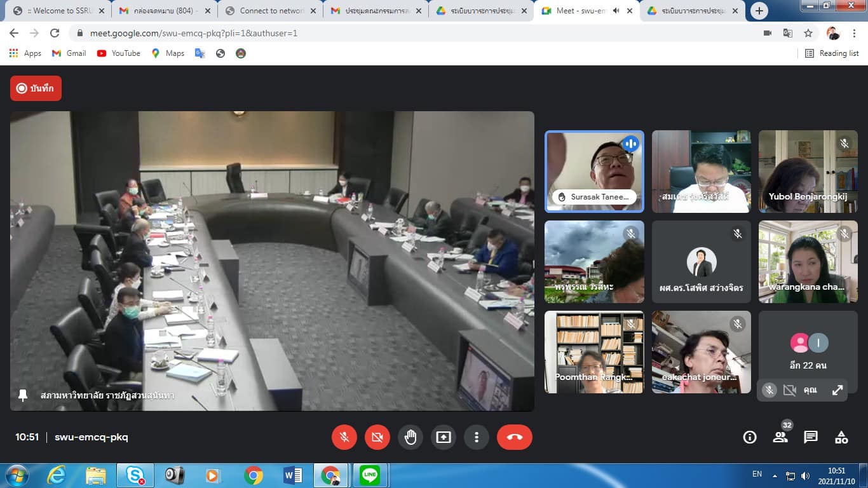Screen dimensions: 868x488
Task: Click the present screen icon
Action: point(444,437)
